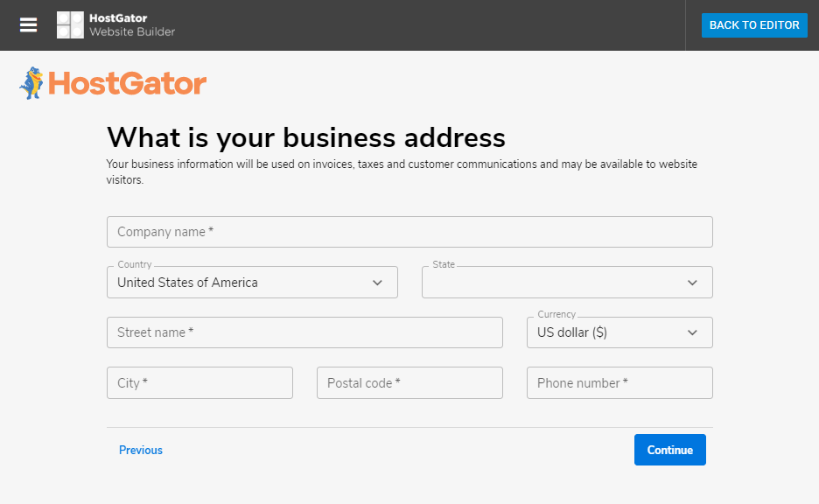The image size is (819, 504).
Task: Change the currency from US dollar
Action: [619, 332]
